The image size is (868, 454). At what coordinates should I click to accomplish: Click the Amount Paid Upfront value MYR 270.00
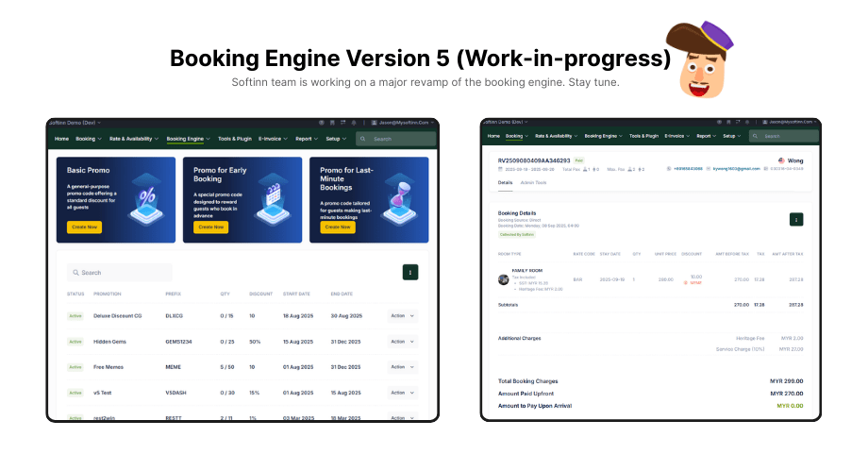pyautogui.click(x=786, y=394)
